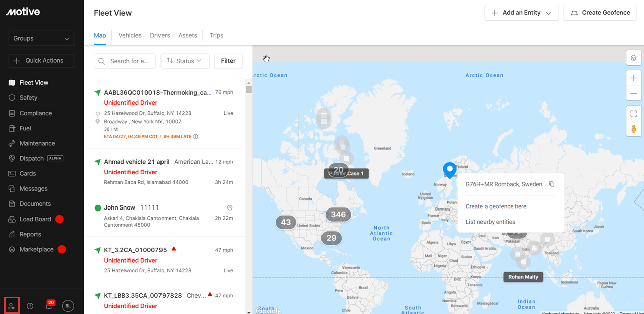
Task: Click the Filter button
Action: point(228,61)
